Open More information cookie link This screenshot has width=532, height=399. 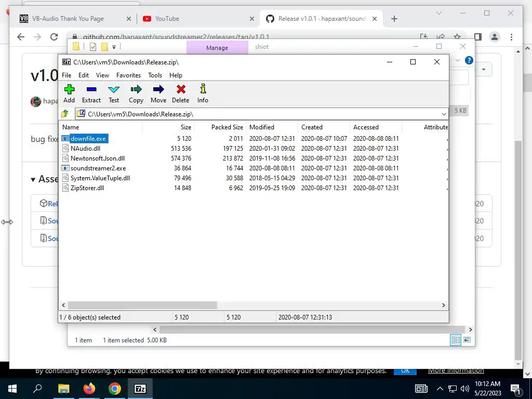456,371
